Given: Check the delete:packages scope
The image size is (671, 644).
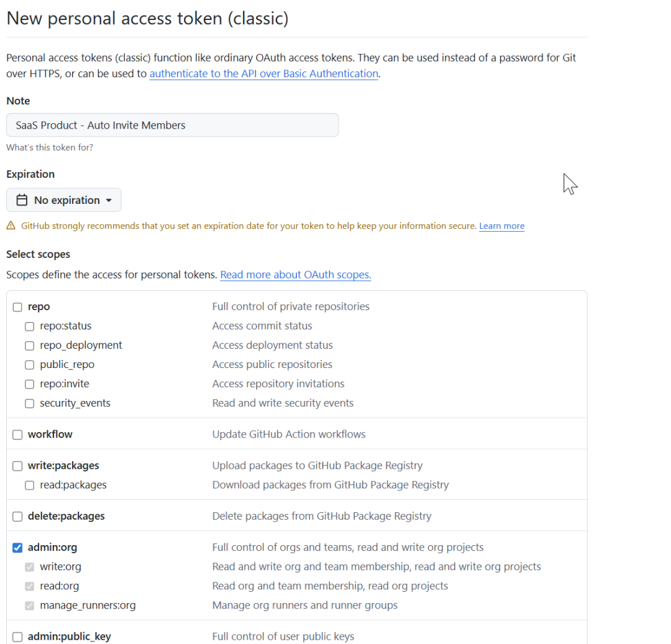Looking at the screenshot, I should (x=17, y=515).
